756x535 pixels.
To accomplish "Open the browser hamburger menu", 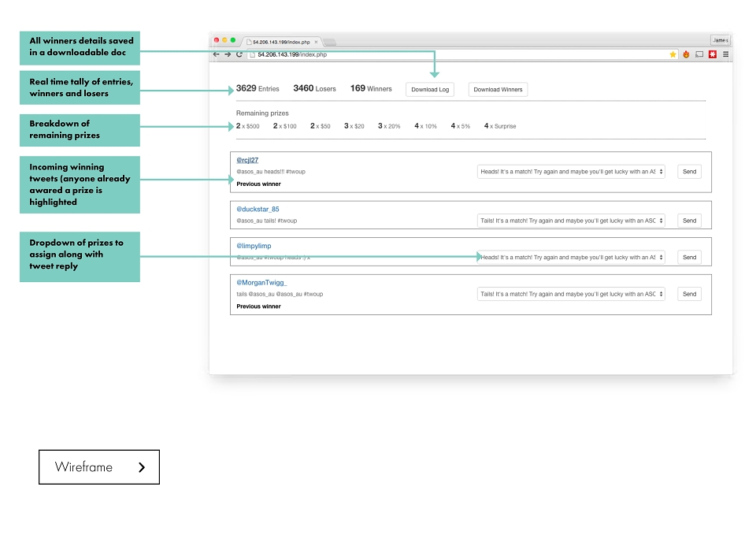I will click(725, 54).
